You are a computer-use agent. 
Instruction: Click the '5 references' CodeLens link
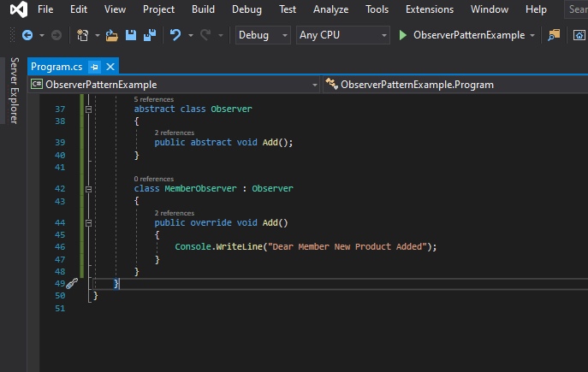(154, 99)
